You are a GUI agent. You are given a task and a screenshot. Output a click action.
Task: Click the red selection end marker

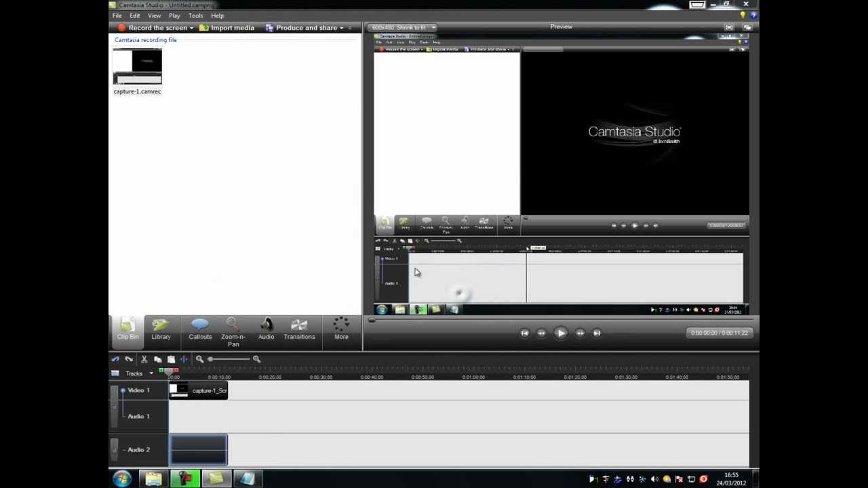coord(176,370)
